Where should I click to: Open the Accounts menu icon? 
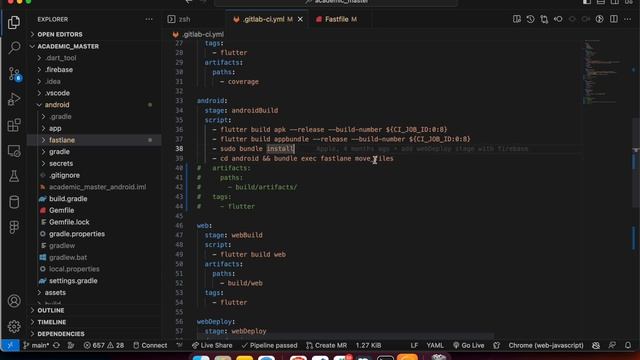(14, 301)
